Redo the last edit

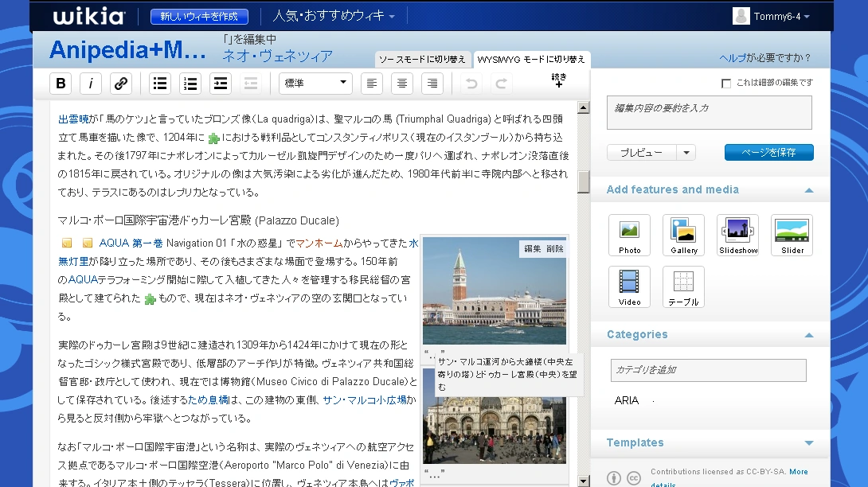502,84
